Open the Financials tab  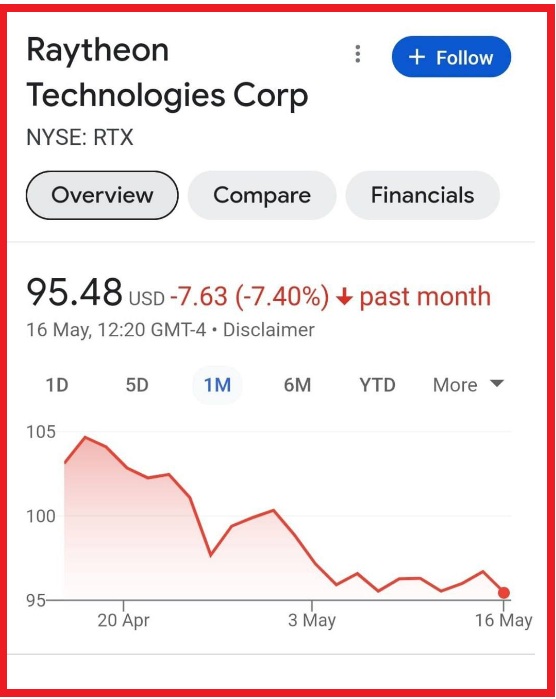[422, 195]
